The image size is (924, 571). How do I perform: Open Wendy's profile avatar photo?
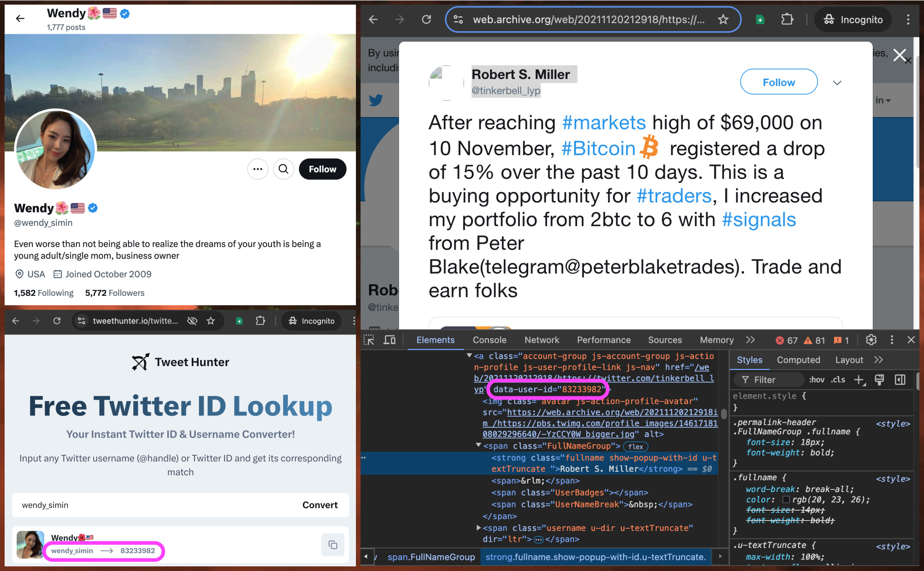[x=56, y=150]
